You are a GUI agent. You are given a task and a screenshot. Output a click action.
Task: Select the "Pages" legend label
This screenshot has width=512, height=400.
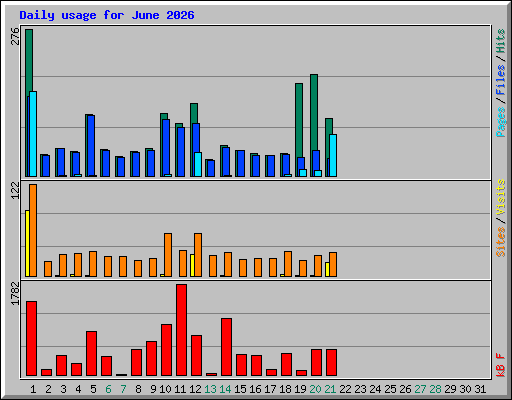(501, 122)
